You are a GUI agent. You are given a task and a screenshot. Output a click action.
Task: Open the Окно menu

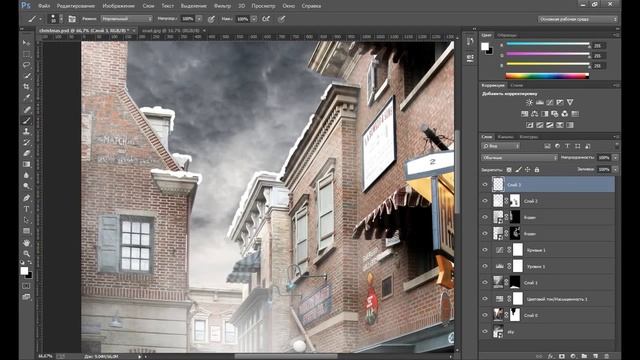pyautogui.click(x=289, y=6)
